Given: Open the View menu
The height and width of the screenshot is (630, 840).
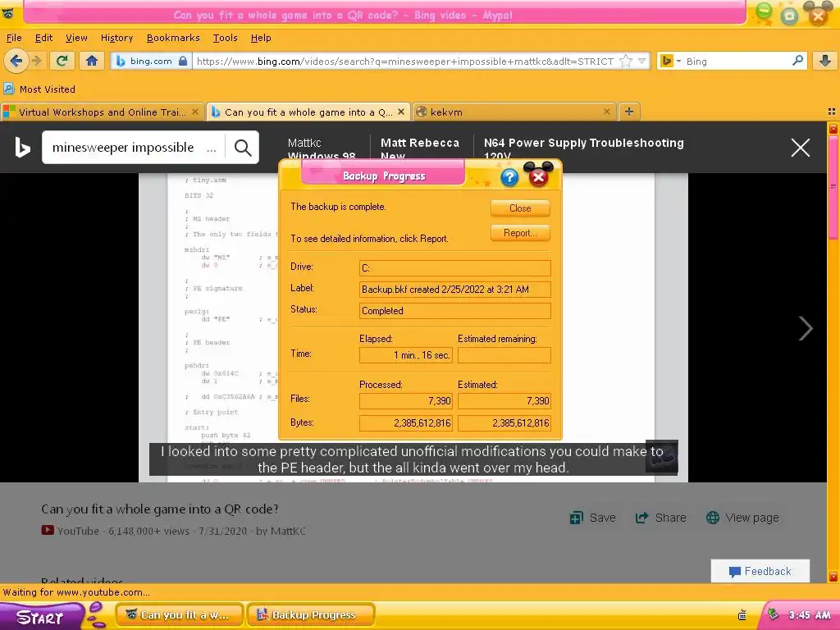Looking at the screenshot, I should (x=76, y=38).
